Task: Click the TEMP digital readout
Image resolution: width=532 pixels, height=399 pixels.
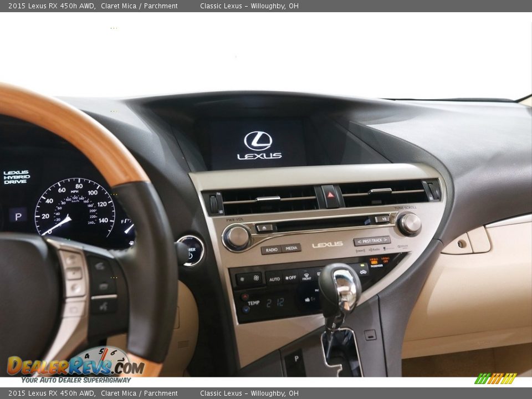Action: (275, 303)
